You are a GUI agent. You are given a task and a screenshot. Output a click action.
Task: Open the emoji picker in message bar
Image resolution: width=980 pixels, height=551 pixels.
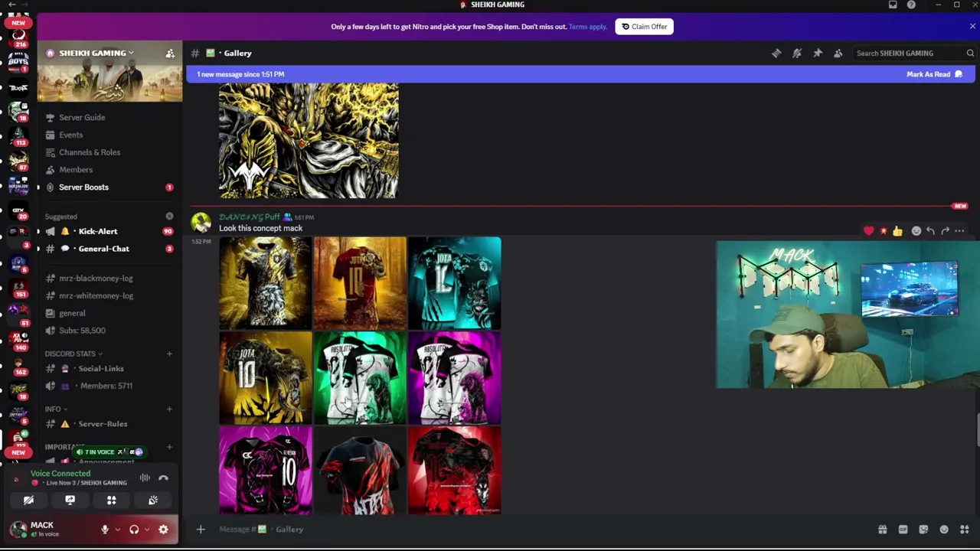tap(944, 530)
